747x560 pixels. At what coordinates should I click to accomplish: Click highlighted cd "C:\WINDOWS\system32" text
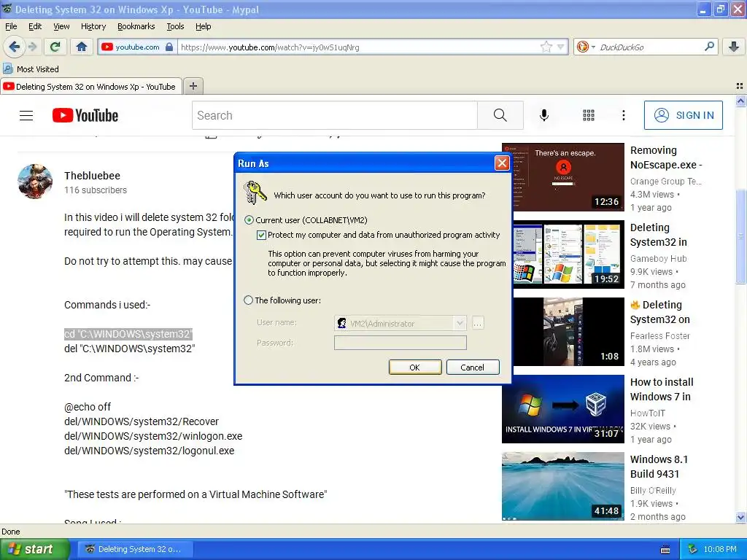[x=128, y=334]
